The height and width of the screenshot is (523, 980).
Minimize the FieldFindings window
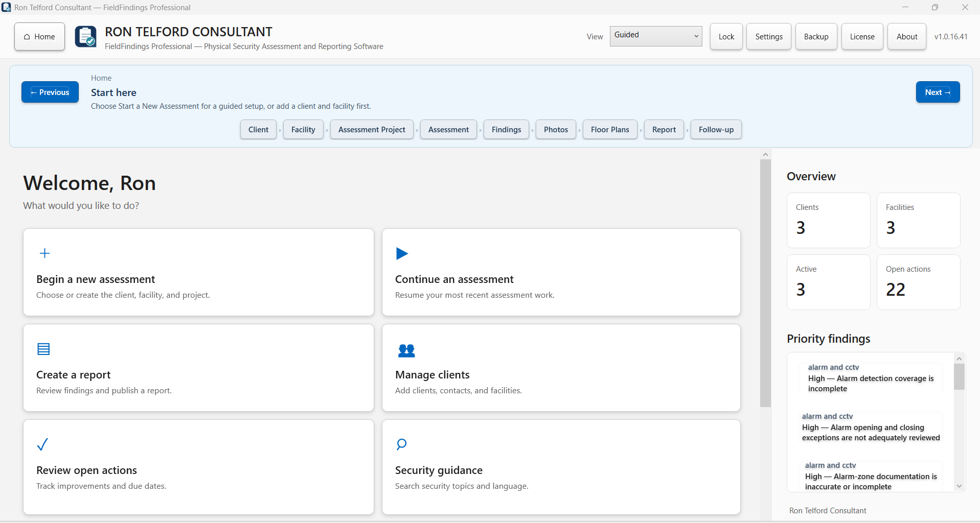905,7
